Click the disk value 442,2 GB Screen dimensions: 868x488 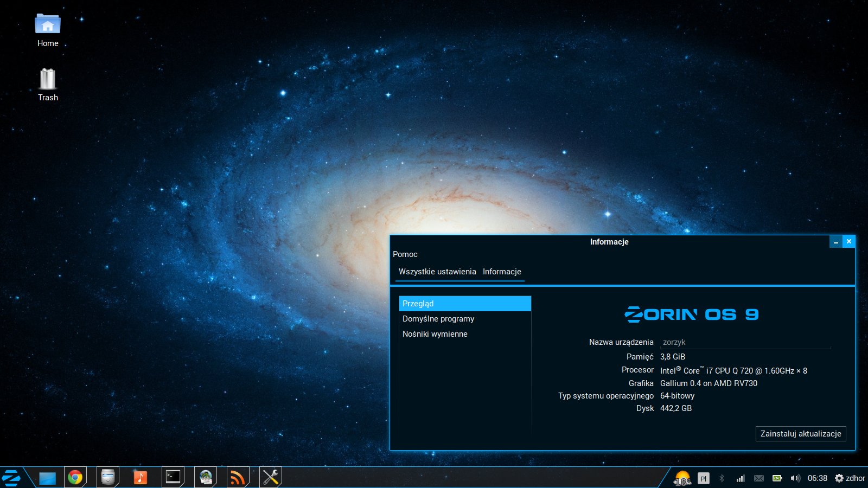point(676,408)
